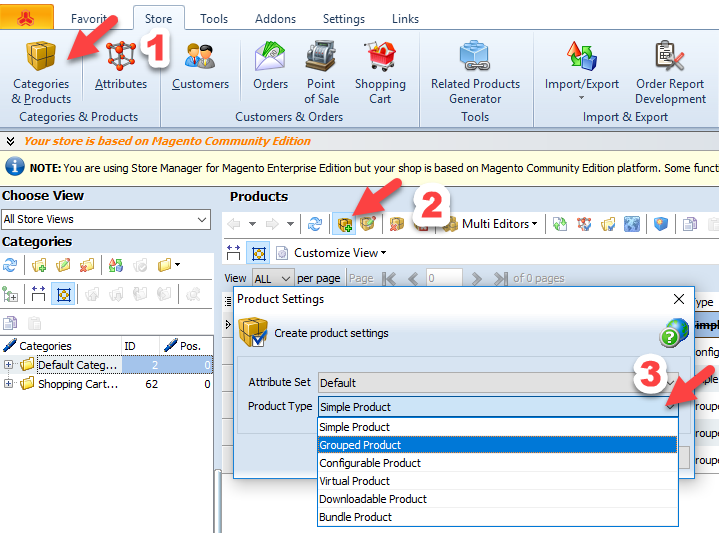This screenshot has height=533, width=719.
Task: Open the Import/Export menu
Action: (x=581, y=70)
